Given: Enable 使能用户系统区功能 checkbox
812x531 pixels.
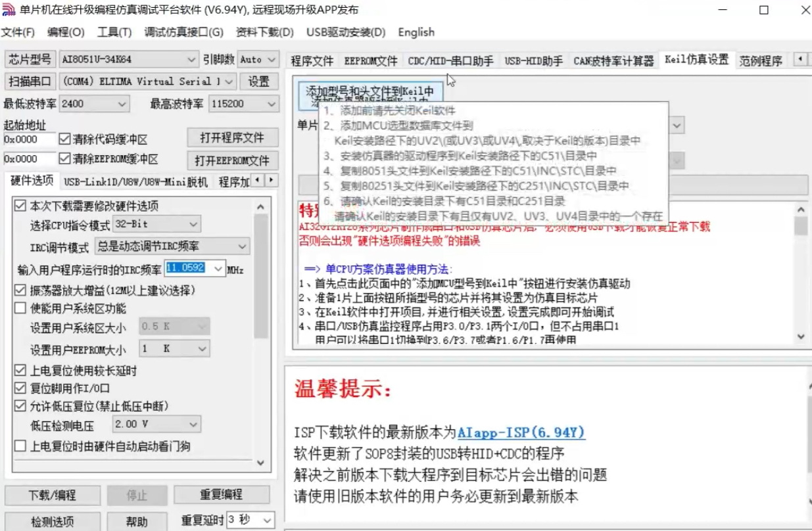Looking at the screenshot, I should pos(20,308).
